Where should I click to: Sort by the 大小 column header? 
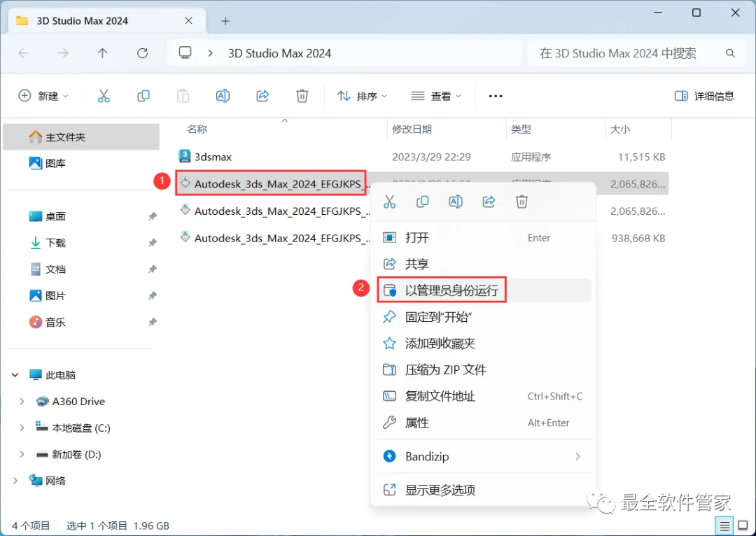point(620,129)
